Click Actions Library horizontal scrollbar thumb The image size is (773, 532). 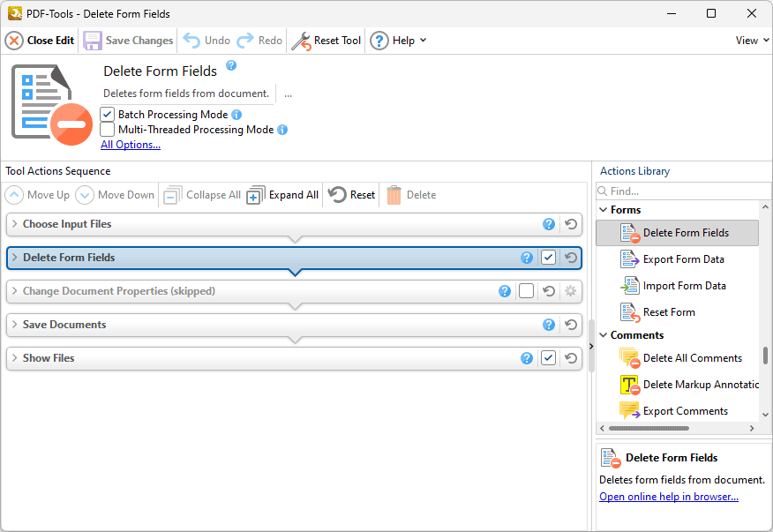pyautogui.click(x=649, y=429)
